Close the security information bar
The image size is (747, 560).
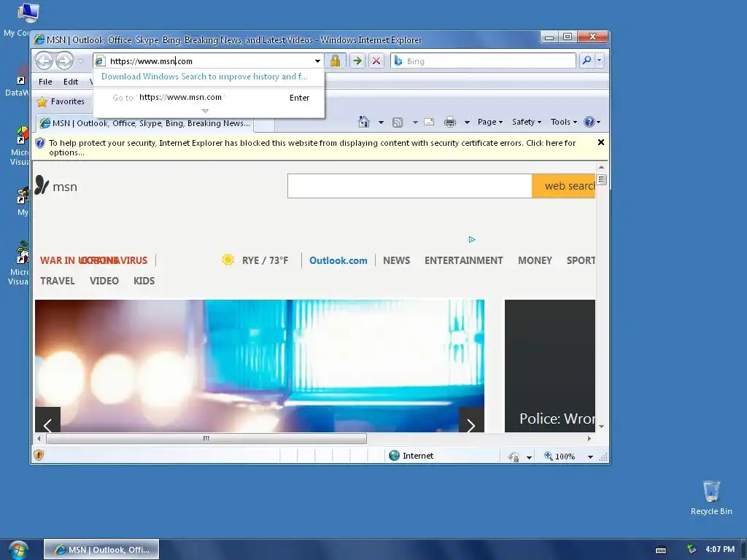click(x=601, y=142)
